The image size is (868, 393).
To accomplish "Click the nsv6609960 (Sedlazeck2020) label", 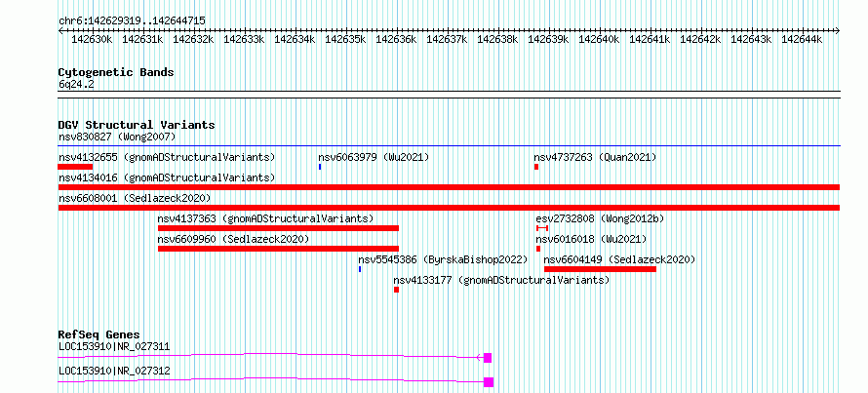I will coord(234,239).
